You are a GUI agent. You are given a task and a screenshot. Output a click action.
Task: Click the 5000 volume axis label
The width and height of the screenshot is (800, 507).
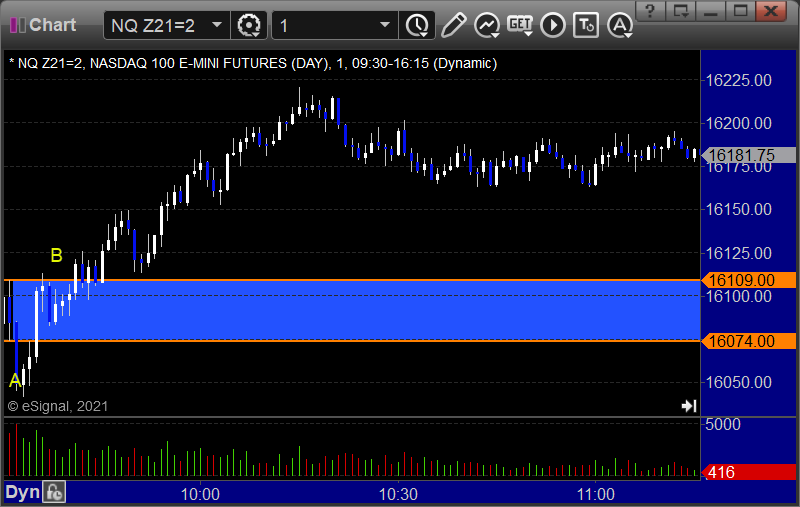(x=722, y=424)
